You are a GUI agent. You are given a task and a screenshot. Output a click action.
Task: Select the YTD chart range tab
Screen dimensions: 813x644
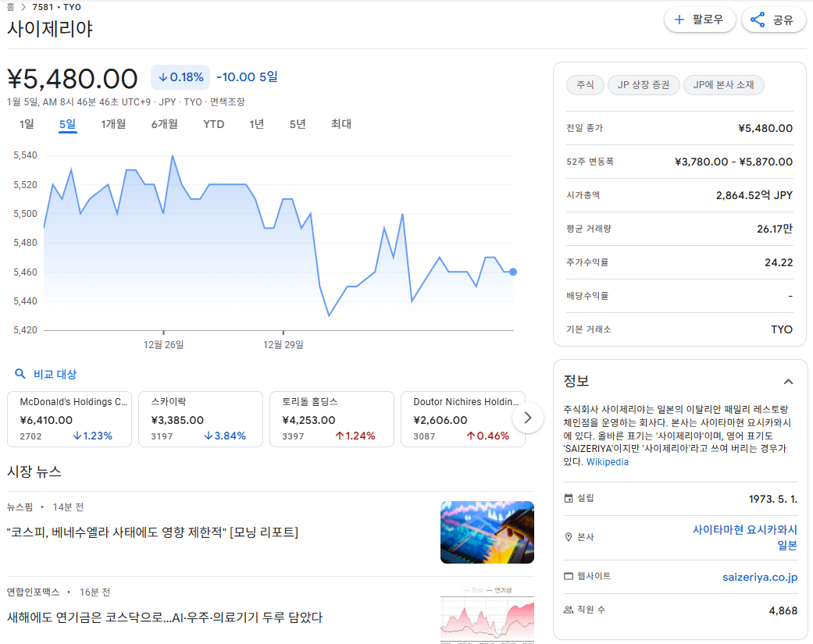pos(214,124)
